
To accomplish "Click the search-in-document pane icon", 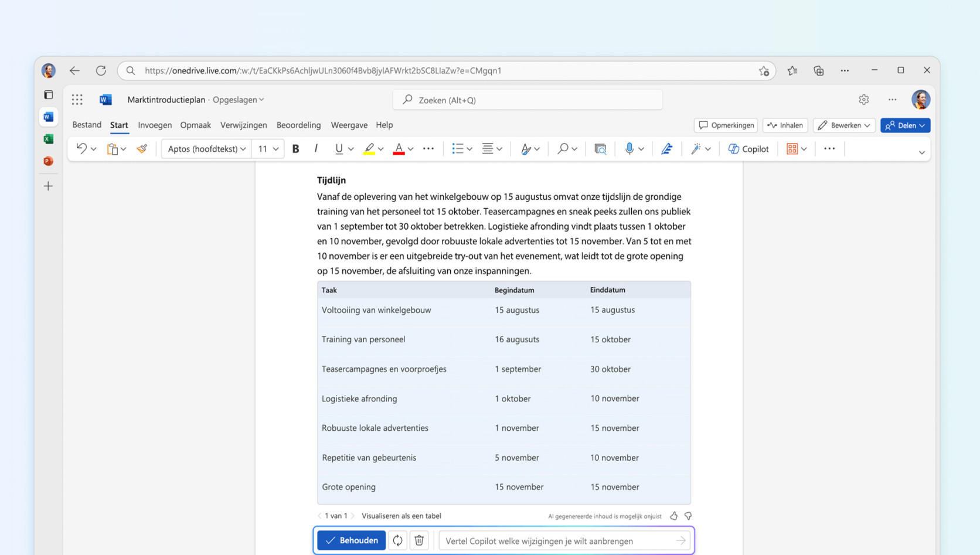I will [x=600, y=149].
